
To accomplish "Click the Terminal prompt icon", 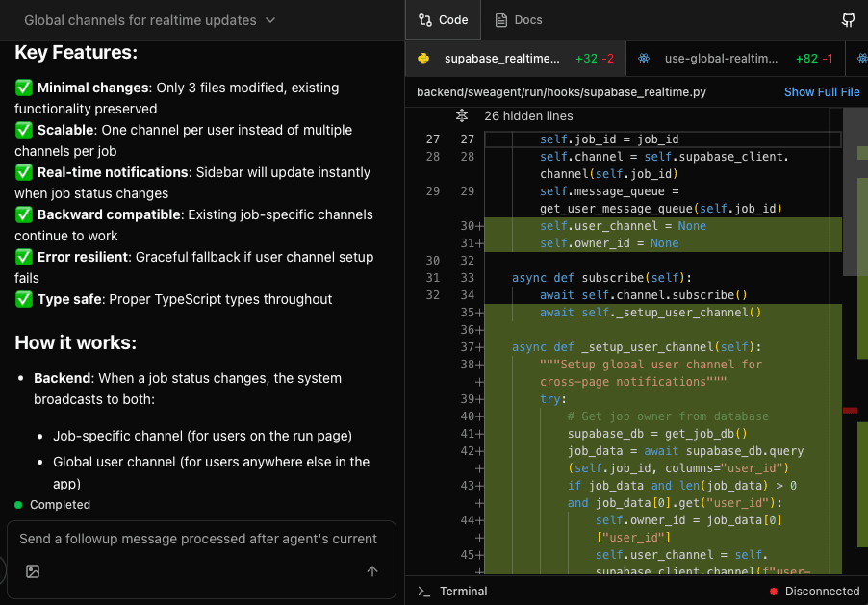I will (x=424, y=592).
